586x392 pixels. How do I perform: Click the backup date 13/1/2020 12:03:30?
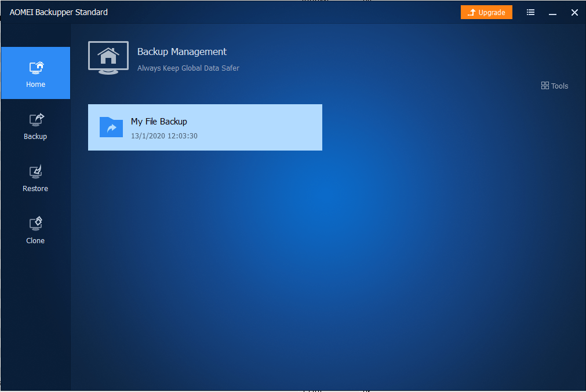click(164, 136)
